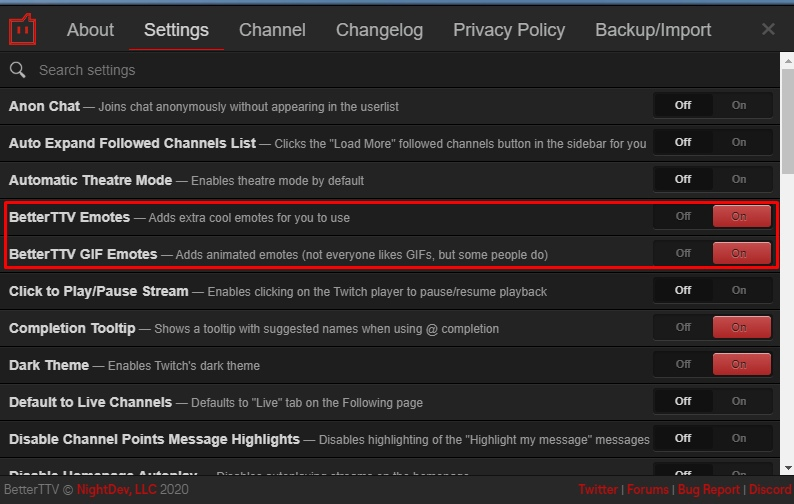Screen dimensions: 794x504
Task: Set Default to Live Channels Off
Action: (683, 401)
